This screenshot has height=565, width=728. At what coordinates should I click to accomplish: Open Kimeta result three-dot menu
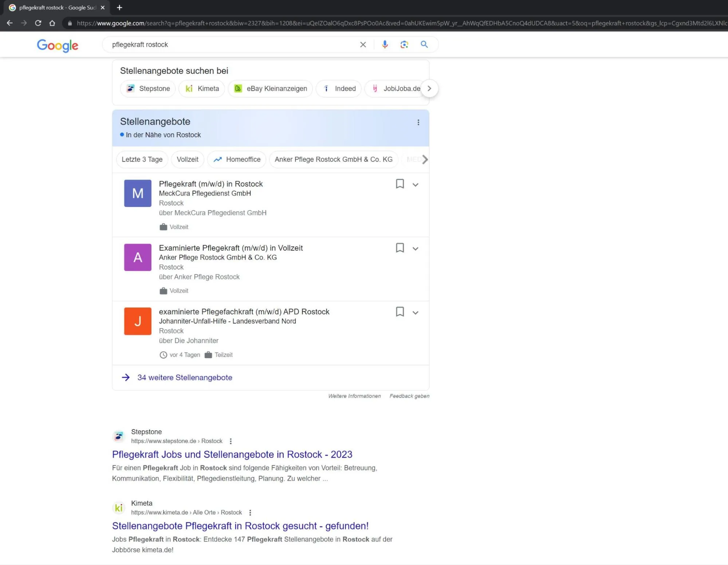coord(250,513)
